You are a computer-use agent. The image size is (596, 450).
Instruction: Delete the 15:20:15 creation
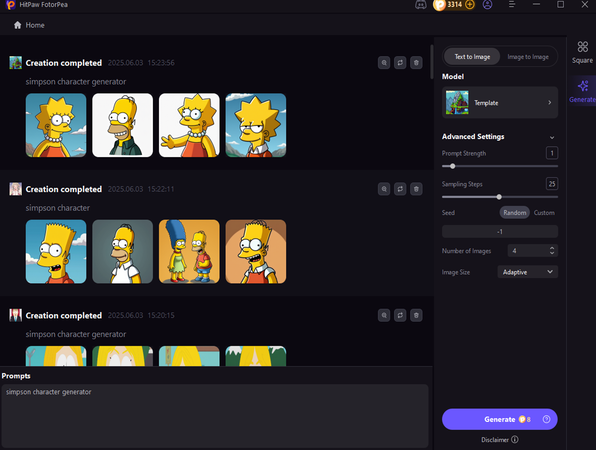coord(416,315)
